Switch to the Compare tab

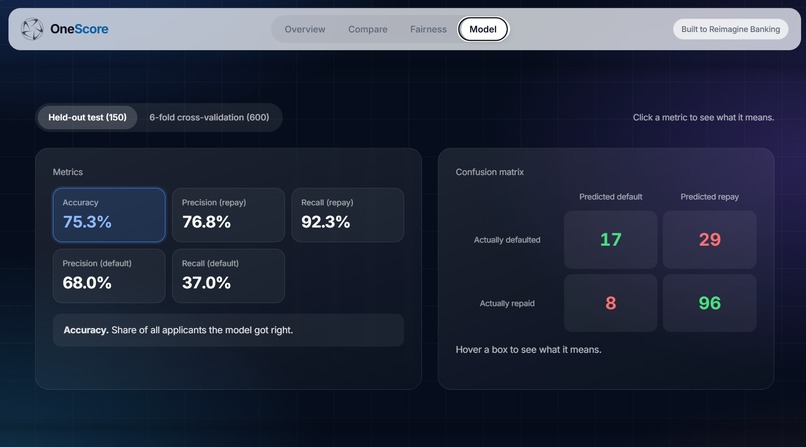coord(368,29)
